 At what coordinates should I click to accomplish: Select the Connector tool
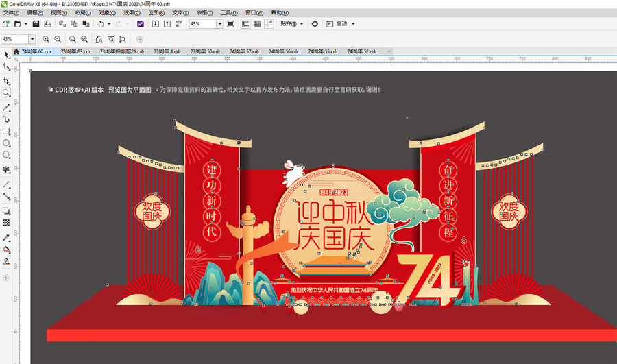[6, 196]
